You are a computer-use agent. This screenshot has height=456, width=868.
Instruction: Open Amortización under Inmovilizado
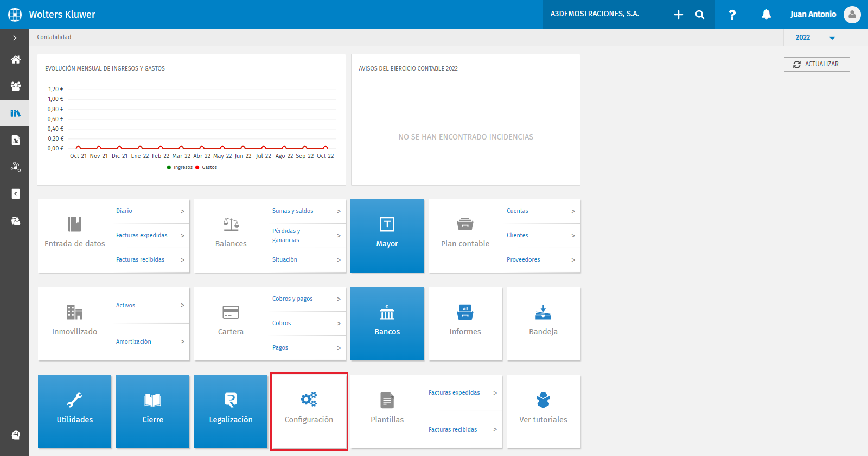(133, 341)
